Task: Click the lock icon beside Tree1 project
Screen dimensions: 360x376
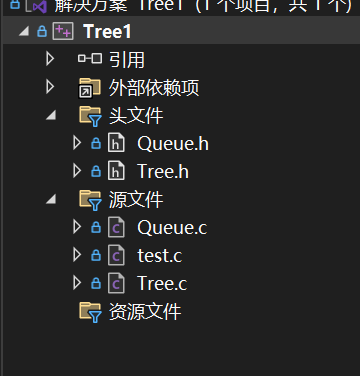Action: [x=42, y=32]
